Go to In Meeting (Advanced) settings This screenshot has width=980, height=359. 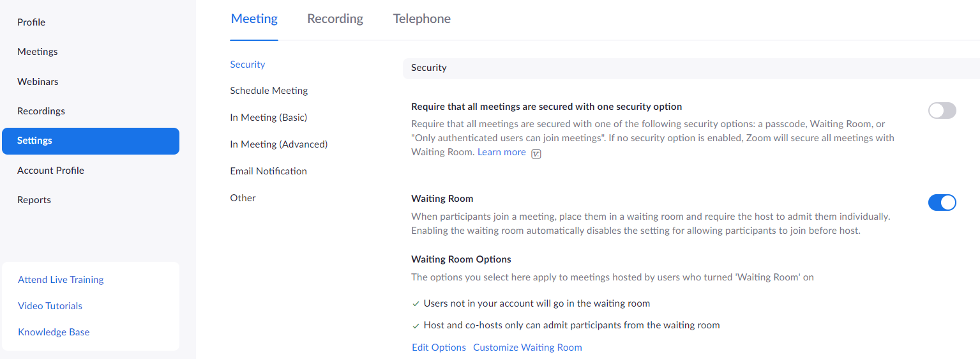coord(278,144)
